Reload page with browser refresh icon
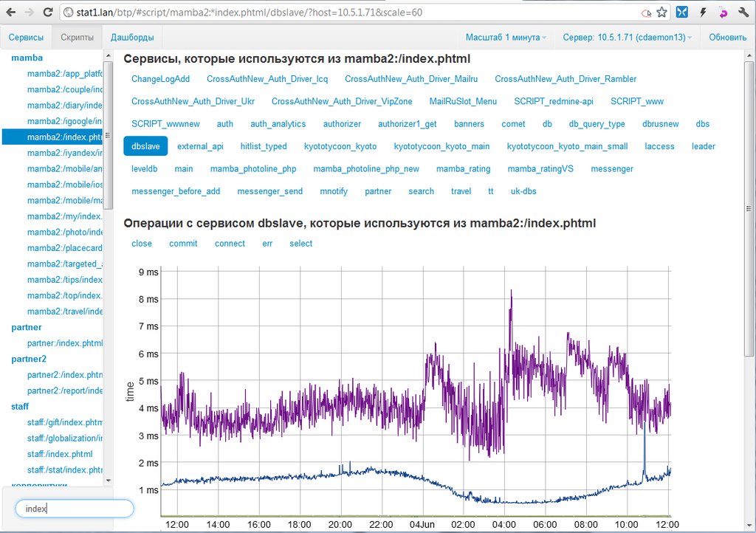 tap(47, 13)
